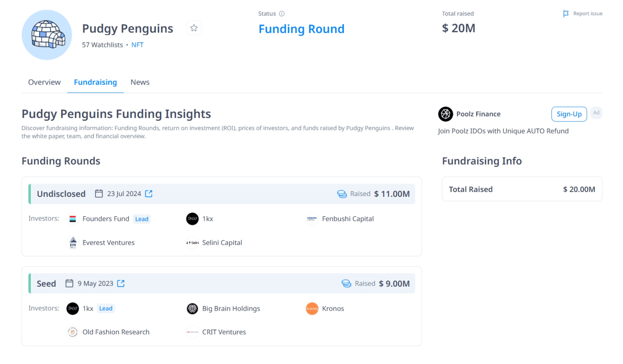Click the CRIT Ventures investor link
Screen dimensions: 623x364
tap(224, 332)
